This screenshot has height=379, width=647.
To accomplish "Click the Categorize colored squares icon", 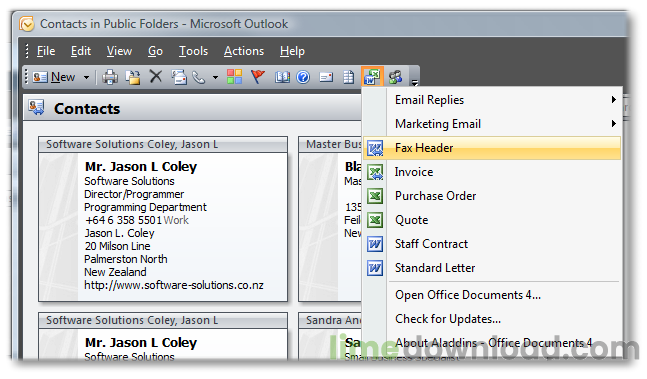I will click(x=234, y=77).
